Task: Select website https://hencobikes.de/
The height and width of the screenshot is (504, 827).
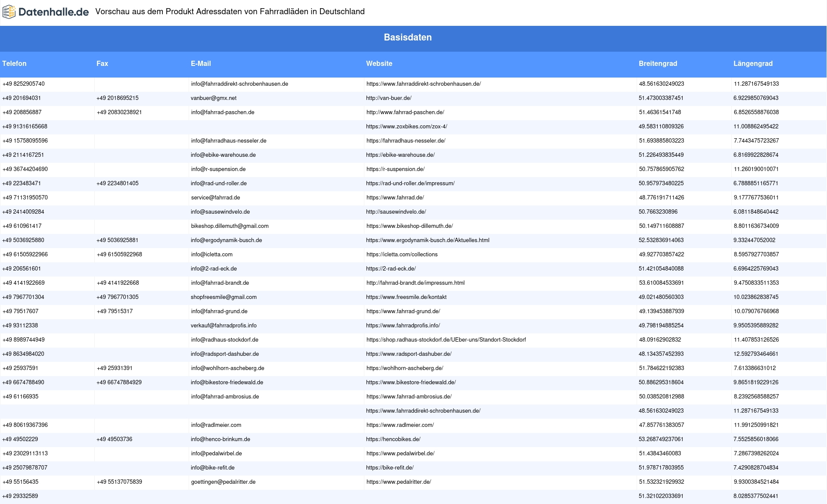Action: coord(393,439)
